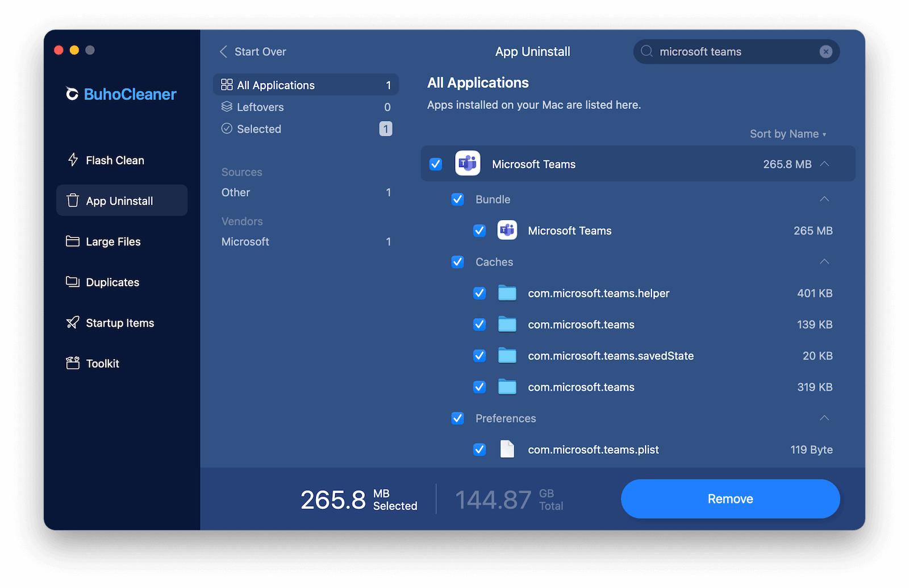Click the Microsoft Teams app icon

tap(467, 164)
